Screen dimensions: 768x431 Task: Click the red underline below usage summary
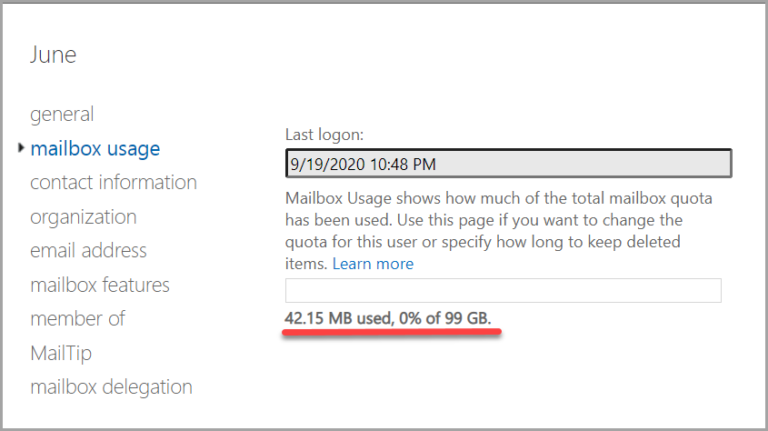(x=392, y=334)
